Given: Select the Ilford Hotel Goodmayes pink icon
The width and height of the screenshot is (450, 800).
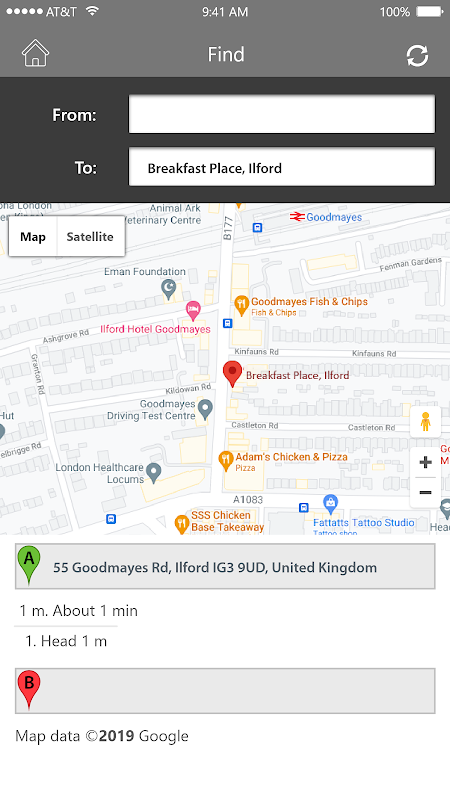Looking at the screenshot, I should [x=193, y=310].
